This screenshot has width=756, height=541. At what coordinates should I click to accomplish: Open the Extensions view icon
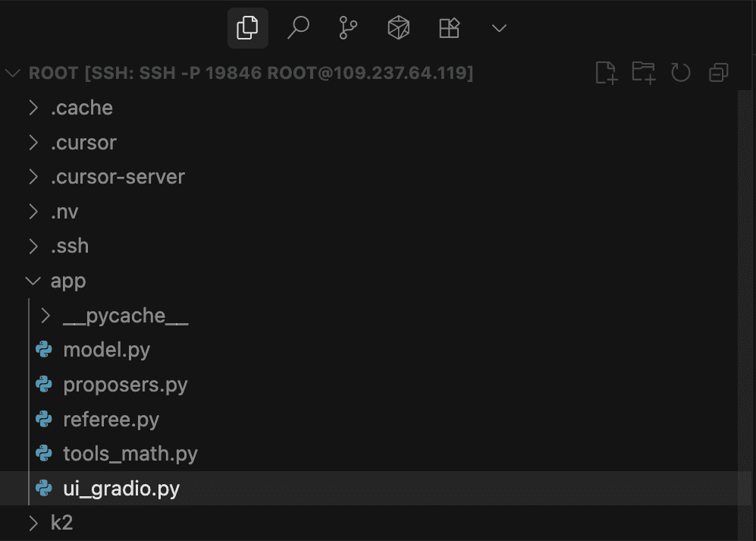449,29
